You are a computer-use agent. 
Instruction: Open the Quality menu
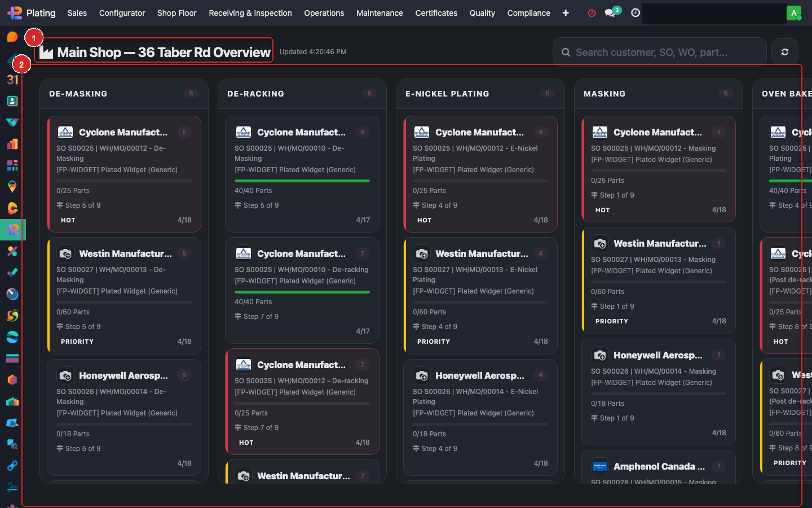482,13
